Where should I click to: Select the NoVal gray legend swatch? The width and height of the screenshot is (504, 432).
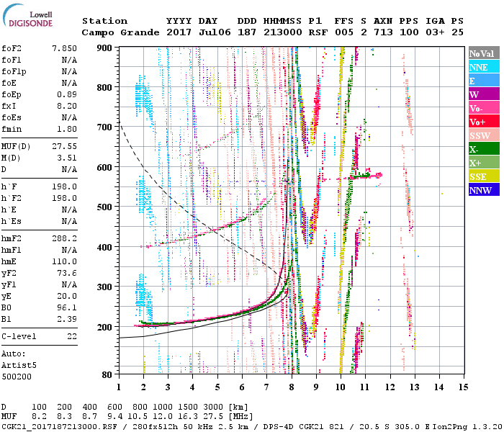484,53
